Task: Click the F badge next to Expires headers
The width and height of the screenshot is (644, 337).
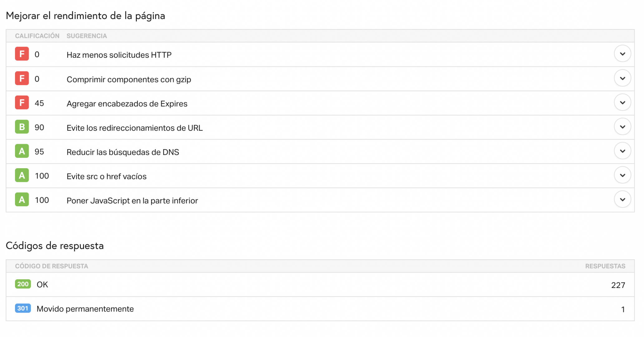Action: click(22, 103)
